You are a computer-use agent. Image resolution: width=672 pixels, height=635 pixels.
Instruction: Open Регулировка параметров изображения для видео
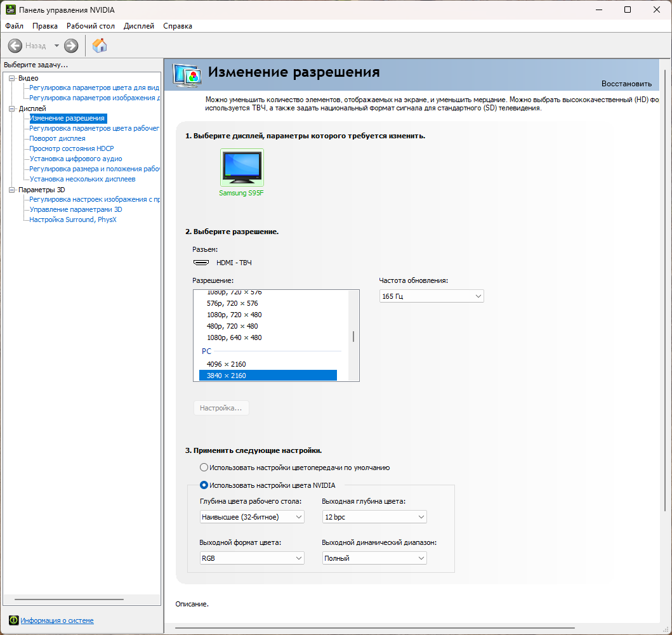(95, 98)
